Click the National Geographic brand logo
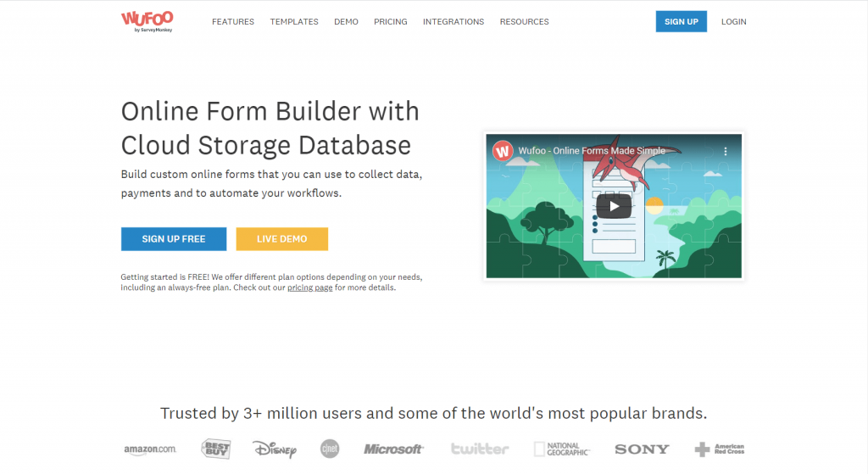Screen dimensions: 868x474 (562, 449)
